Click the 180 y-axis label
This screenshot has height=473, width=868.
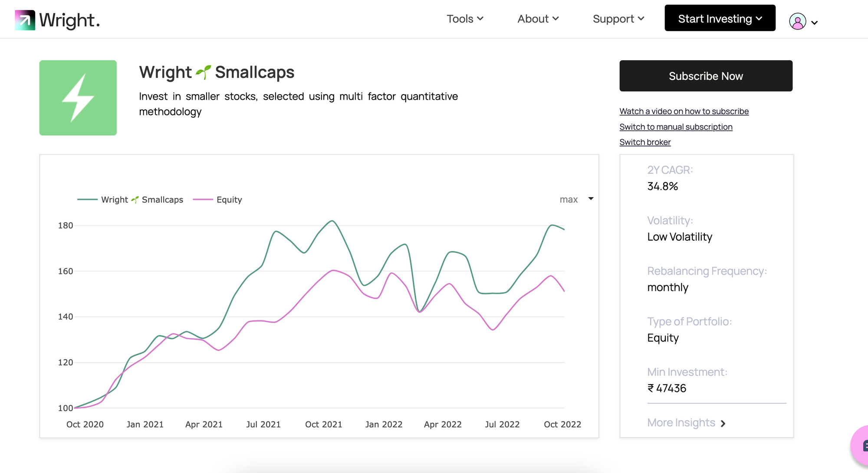coord(66,225)
